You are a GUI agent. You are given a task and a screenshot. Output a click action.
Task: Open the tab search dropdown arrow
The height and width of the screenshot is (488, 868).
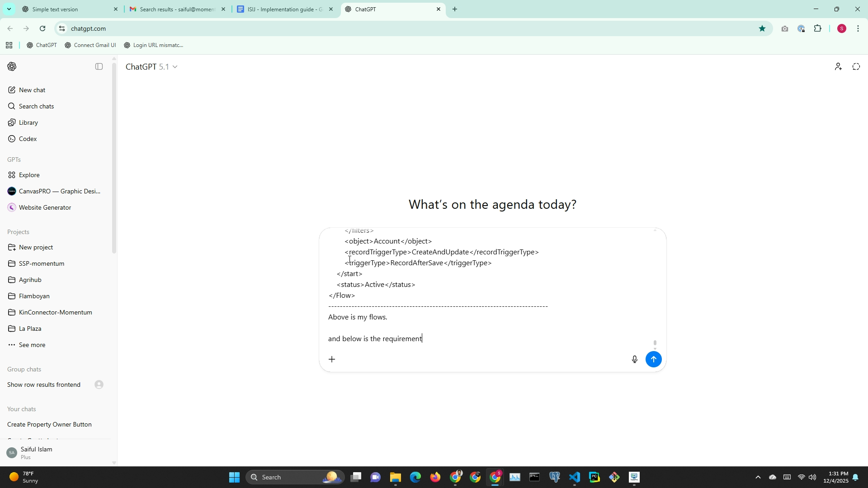(x=9, y=9)
